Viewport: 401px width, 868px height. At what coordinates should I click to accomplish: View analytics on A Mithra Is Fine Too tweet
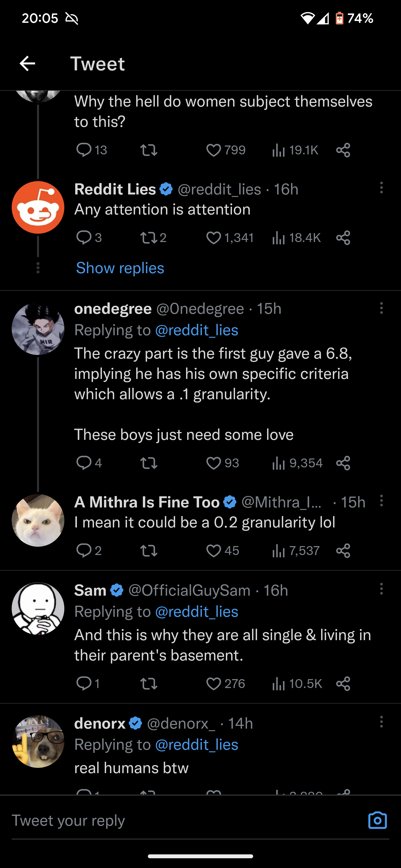(278, 551)
